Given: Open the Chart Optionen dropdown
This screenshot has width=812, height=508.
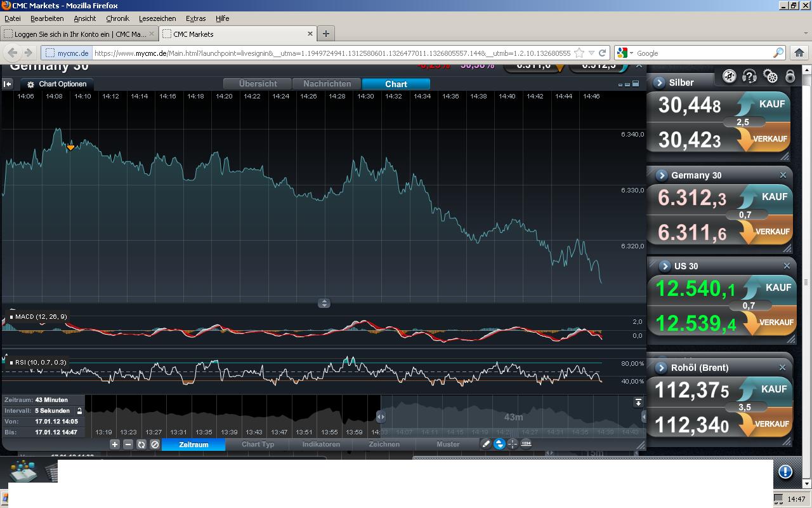Looking at the screenshot, I should [x=56, y=84].
